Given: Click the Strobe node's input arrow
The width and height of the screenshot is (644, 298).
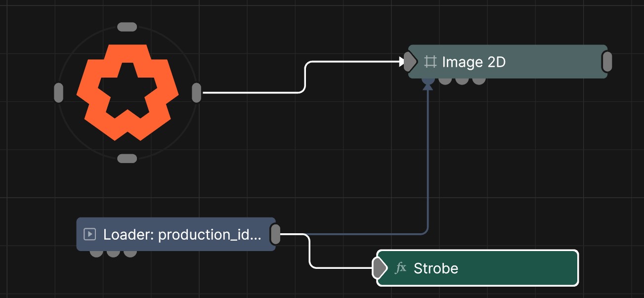Looking at the screenshot, I should tap(380, 268).
